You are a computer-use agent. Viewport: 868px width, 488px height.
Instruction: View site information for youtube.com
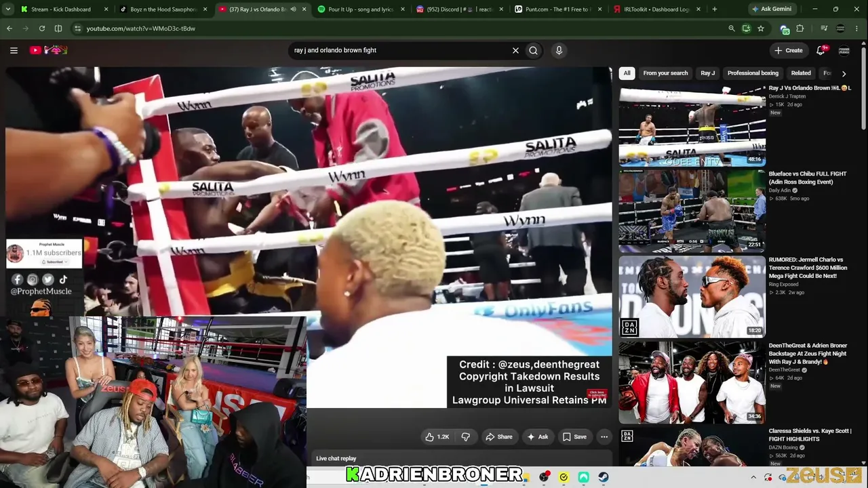pos(77,28)
